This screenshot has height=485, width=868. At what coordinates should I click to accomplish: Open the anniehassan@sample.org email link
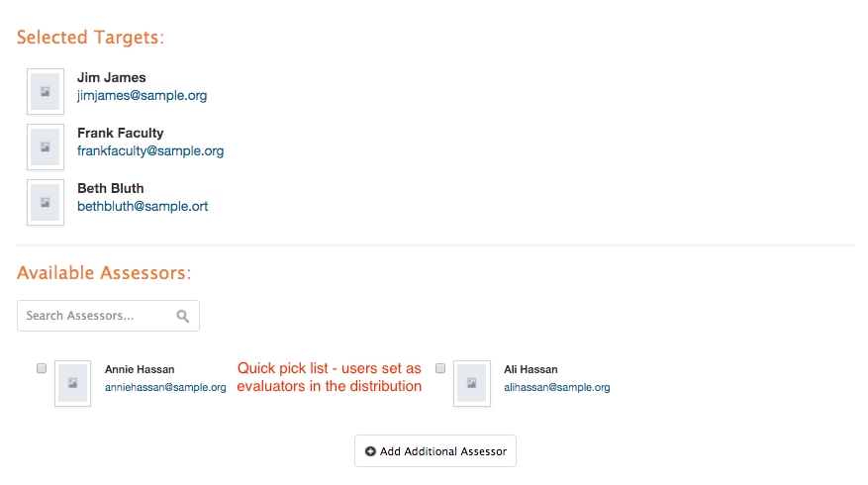point(165,388)
